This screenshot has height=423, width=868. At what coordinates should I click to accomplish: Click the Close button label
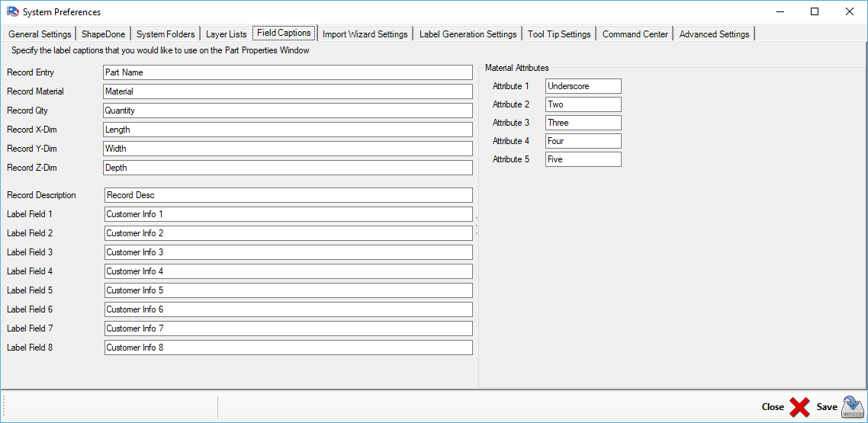(x=773, y=407)
